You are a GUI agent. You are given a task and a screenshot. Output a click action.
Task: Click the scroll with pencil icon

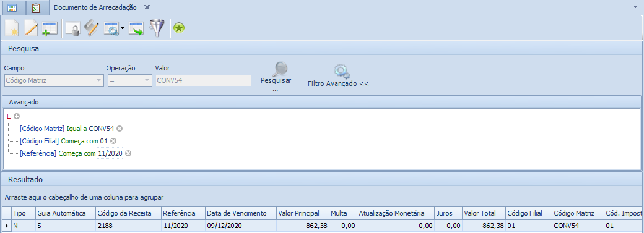(x=91, y=28)
